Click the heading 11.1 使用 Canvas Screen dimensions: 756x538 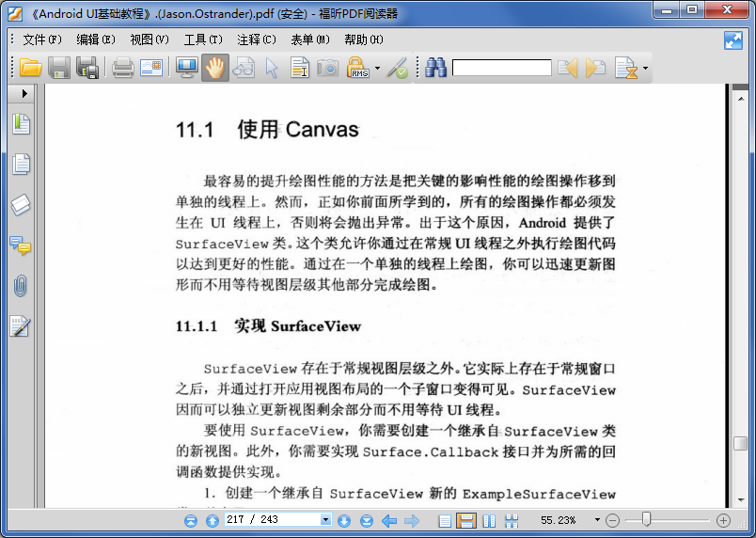coord(267,129)
